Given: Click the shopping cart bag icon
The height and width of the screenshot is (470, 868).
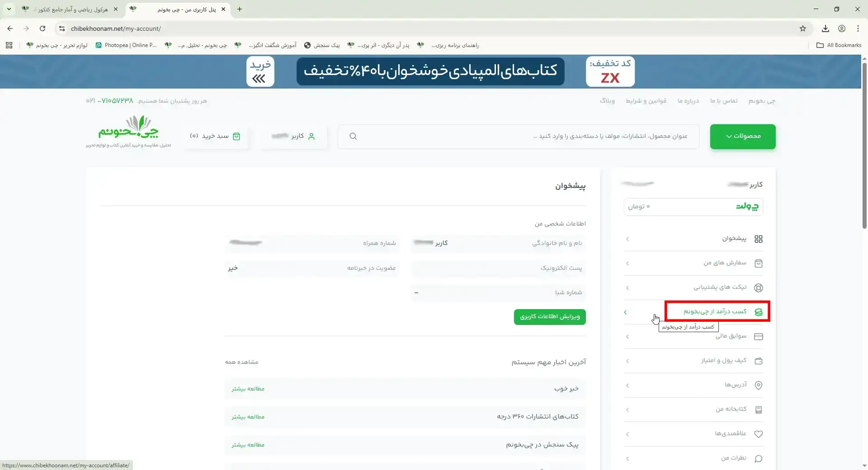Looking at the screenshot, I should (x=236, y=136).
